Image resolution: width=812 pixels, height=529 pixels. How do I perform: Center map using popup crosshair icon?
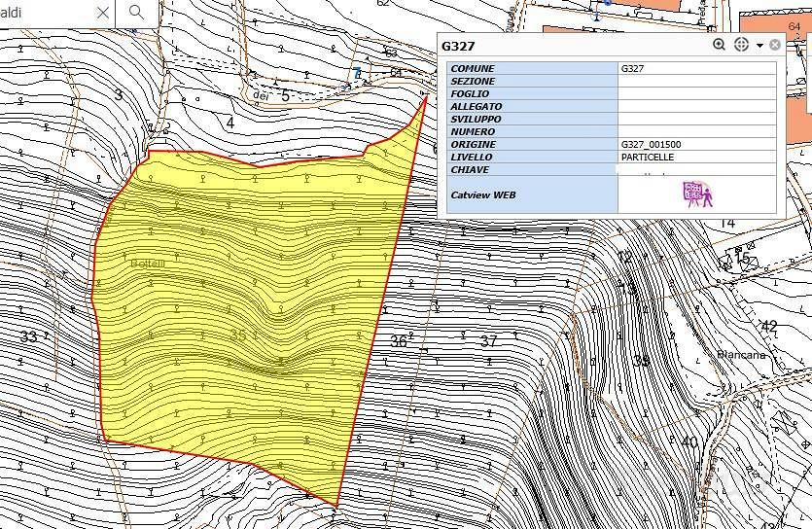741,45
